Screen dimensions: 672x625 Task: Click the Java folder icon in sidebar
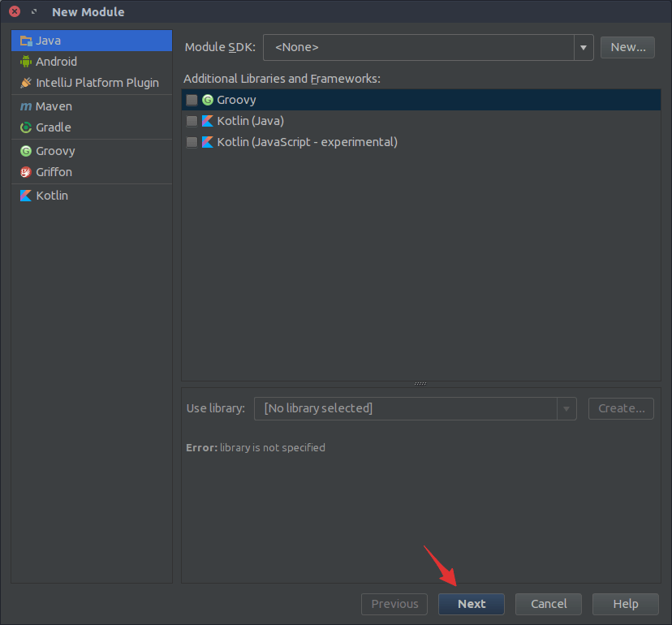pos(26,41)
